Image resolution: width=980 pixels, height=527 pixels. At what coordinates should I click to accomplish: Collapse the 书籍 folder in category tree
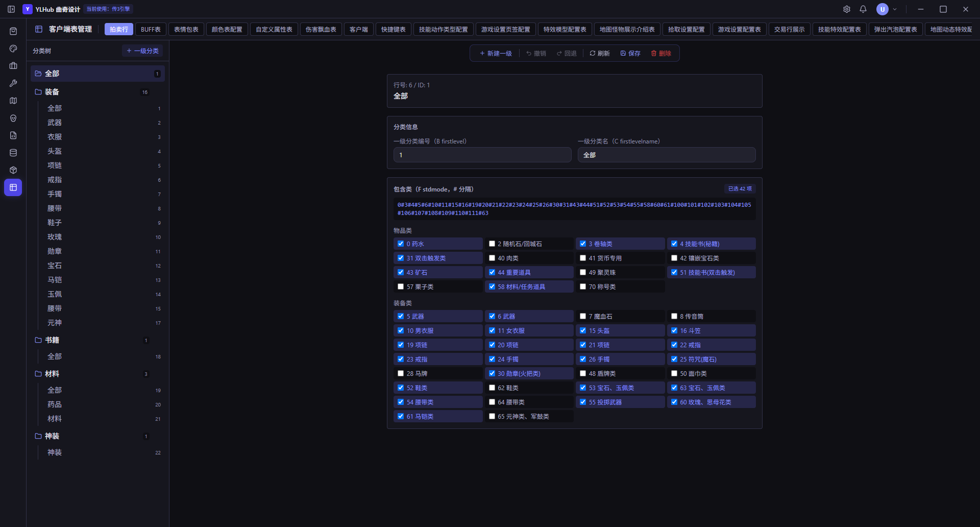pos(38,340)
